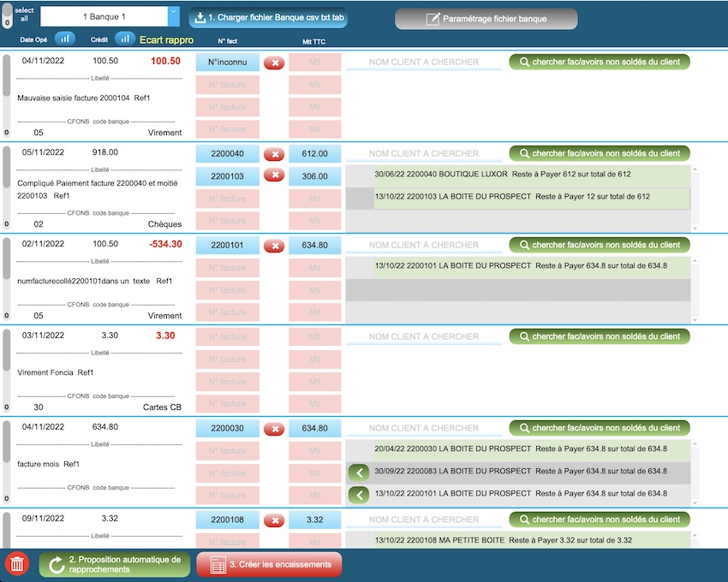
Task: Search unpaid invoices for 04/11/2022 100.50 row
Action: pyautogui.click(x=600, y=62)
